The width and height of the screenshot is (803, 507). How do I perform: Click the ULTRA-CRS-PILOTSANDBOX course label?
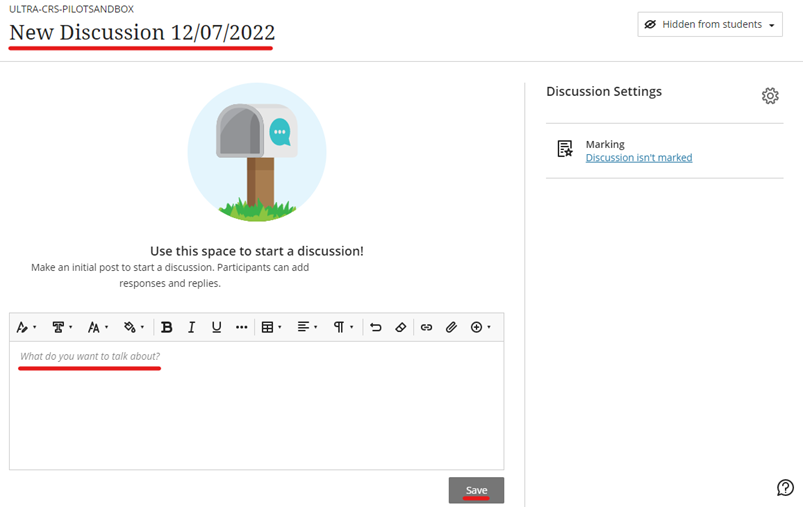[72, 9]
